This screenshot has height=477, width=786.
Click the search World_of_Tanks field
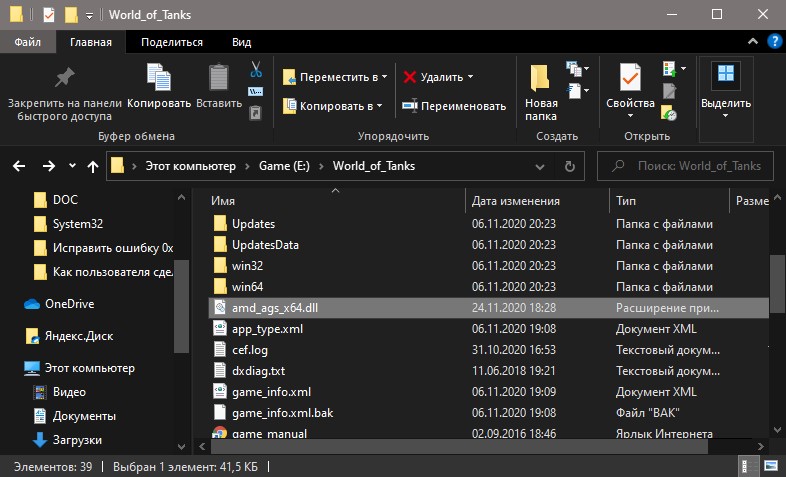tap(685, 166)
